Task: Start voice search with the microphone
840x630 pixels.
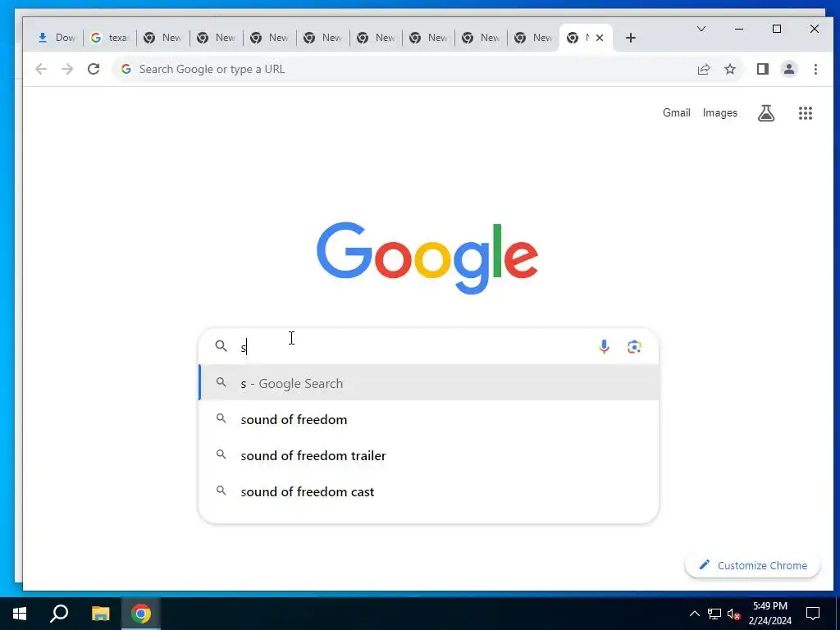Action: [x=604, y=347]
